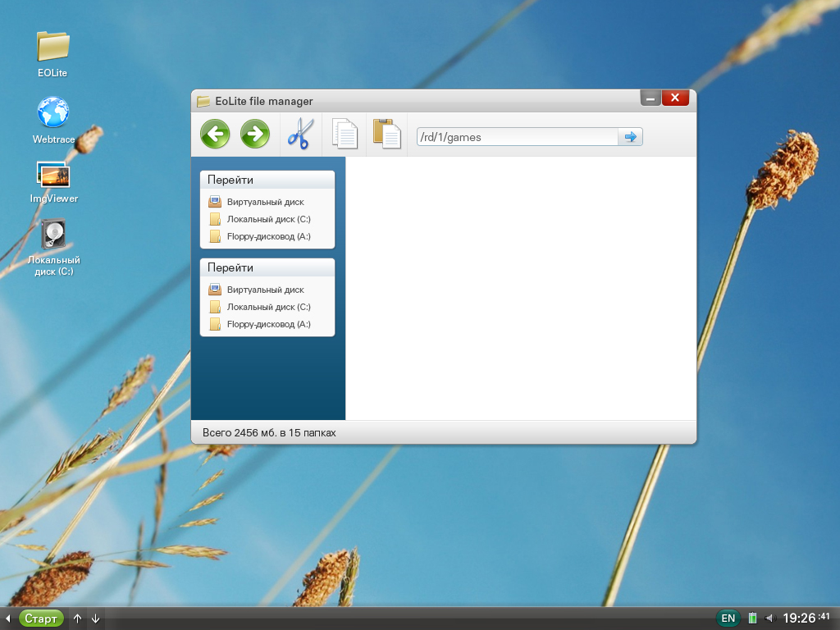The height and width of the screenshot is (630, 840).
Task: Click the taskbar down arrow button
Action: [x=95, y=619]
